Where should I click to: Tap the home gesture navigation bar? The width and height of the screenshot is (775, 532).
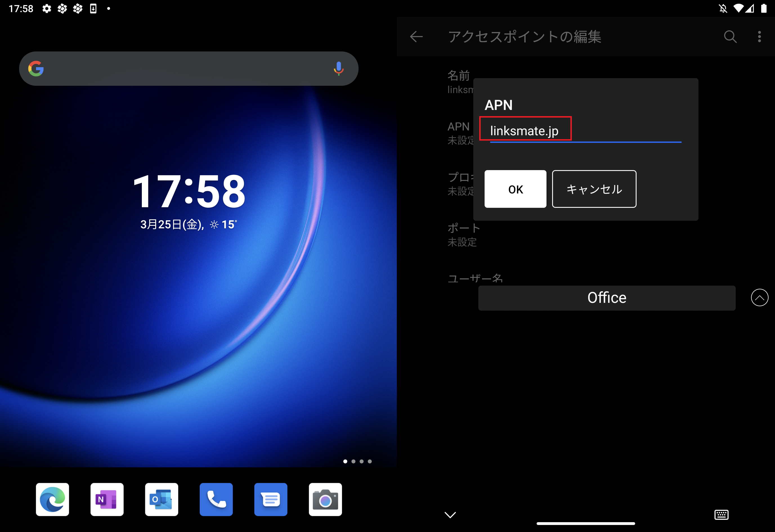coord(586,523)
